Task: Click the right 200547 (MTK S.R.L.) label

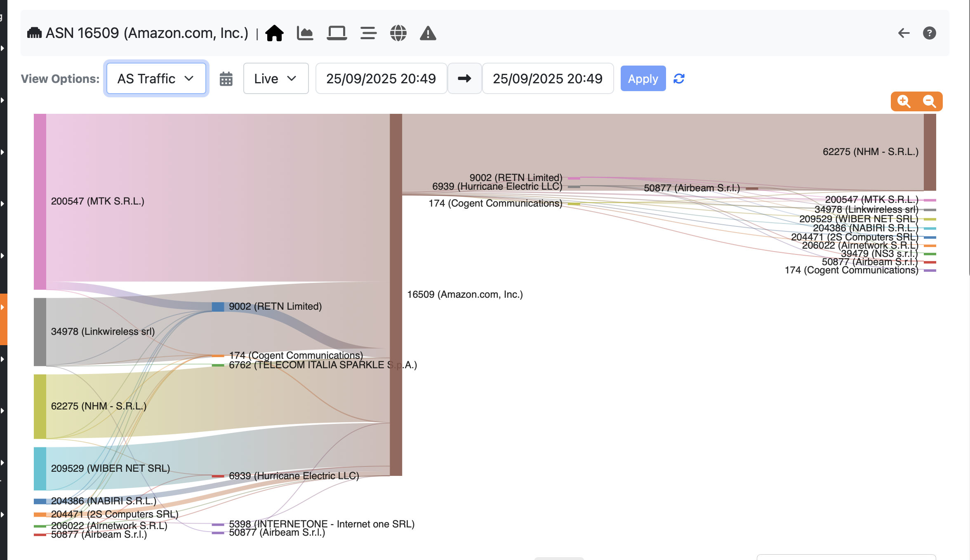Action: click(872, 200)
